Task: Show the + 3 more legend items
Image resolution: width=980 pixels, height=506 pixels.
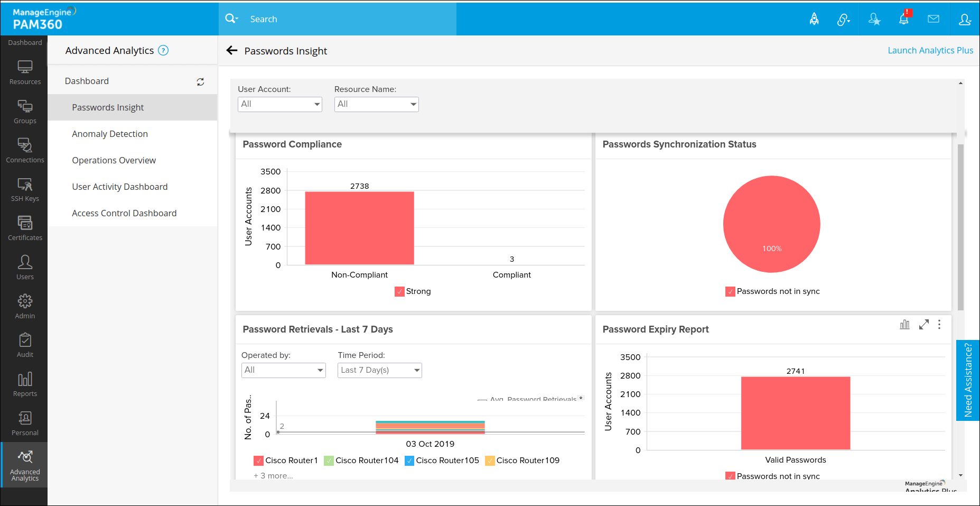Action: pyautogui.click(x=273, y=476)
